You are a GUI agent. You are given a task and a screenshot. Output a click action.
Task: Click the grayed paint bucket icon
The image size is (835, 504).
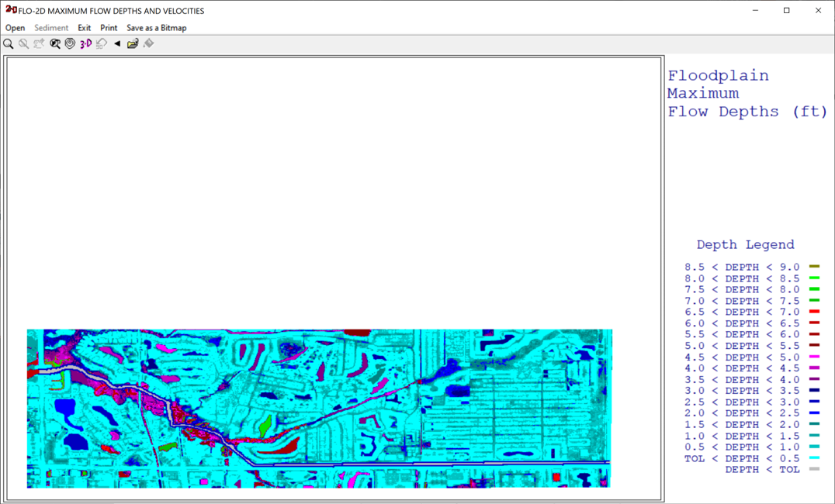click(149, 44)
